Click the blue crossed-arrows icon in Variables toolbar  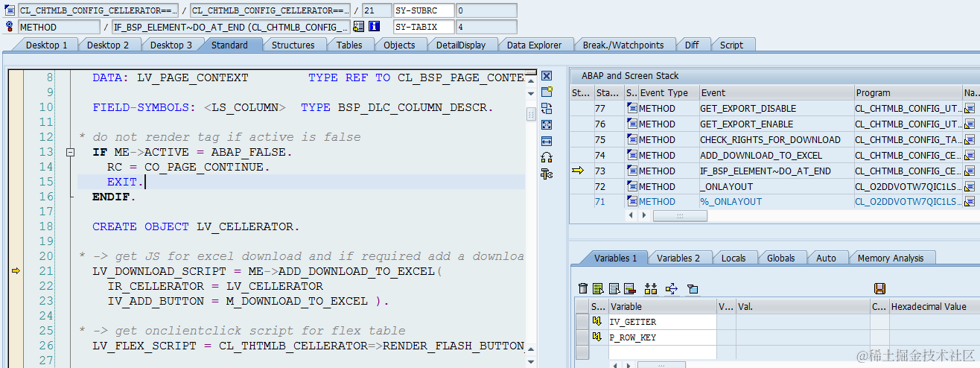(x=671, y=289)
